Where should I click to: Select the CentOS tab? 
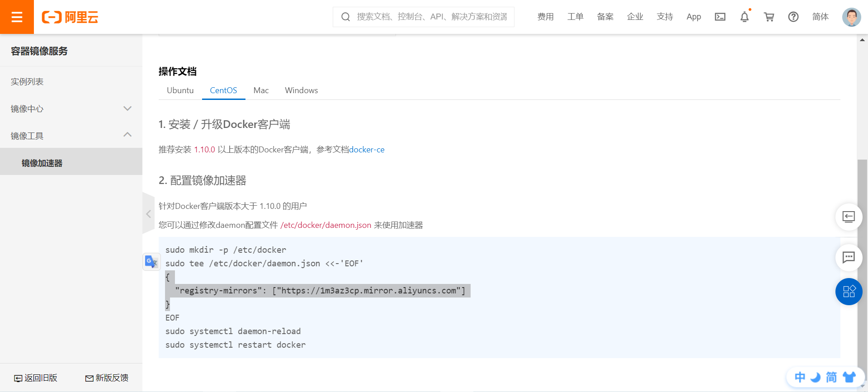(223, 90)
